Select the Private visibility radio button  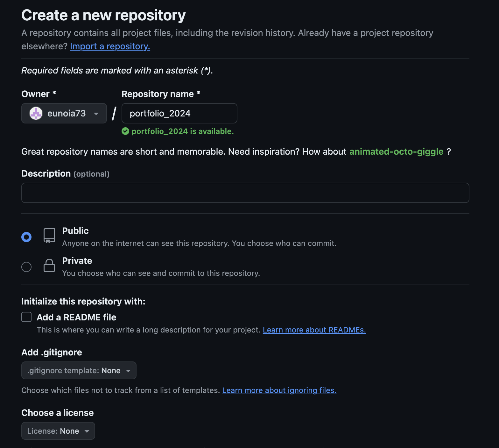(26, 267)
